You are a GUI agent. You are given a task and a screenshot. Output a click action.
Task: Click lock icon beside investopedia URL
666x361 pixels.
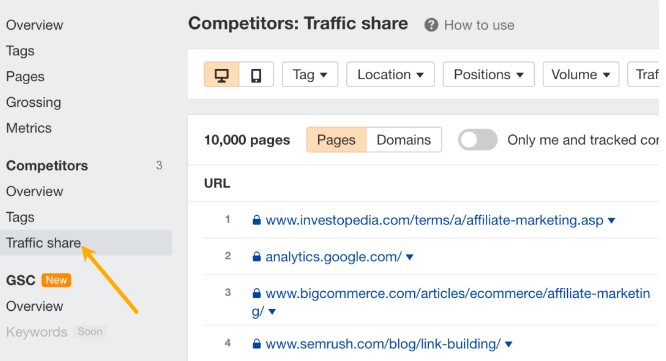(x=257, y=220)
